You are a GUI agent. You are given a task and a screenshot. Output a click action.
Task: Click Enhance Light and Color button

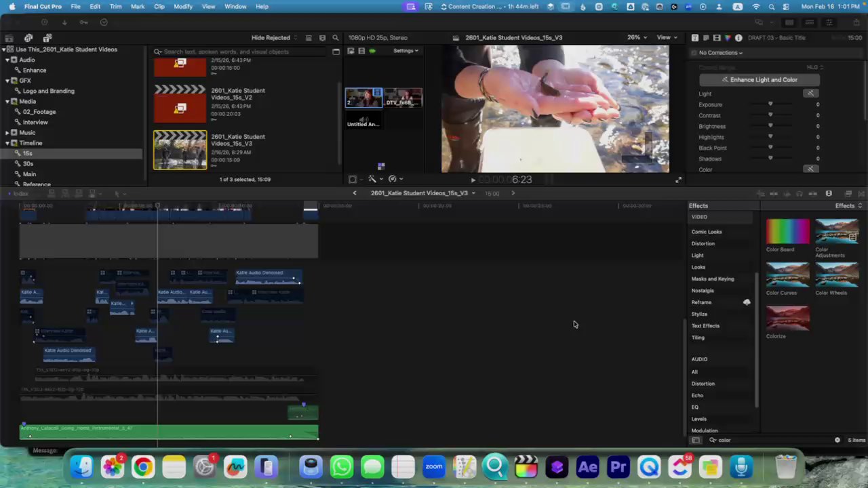[x=759, y=80]
